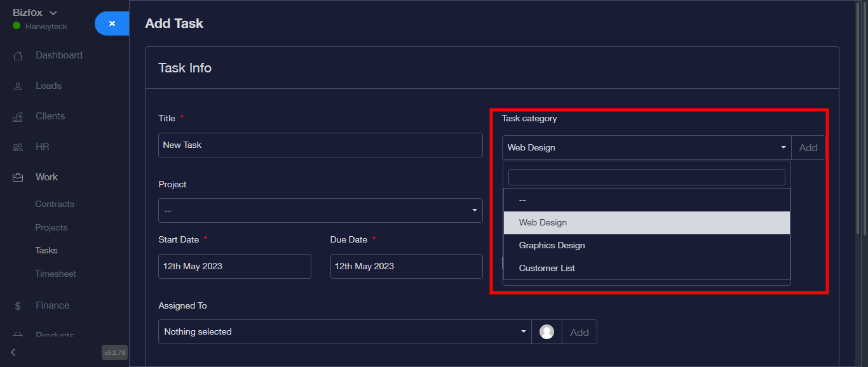This screenshot has height=367, width=868.
Task: Click the Title input field
Action: (x=320, y=145)
